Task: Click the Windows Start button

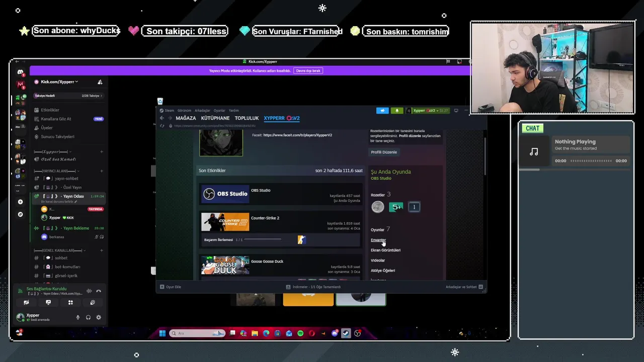Action: [x=162, y=333]
